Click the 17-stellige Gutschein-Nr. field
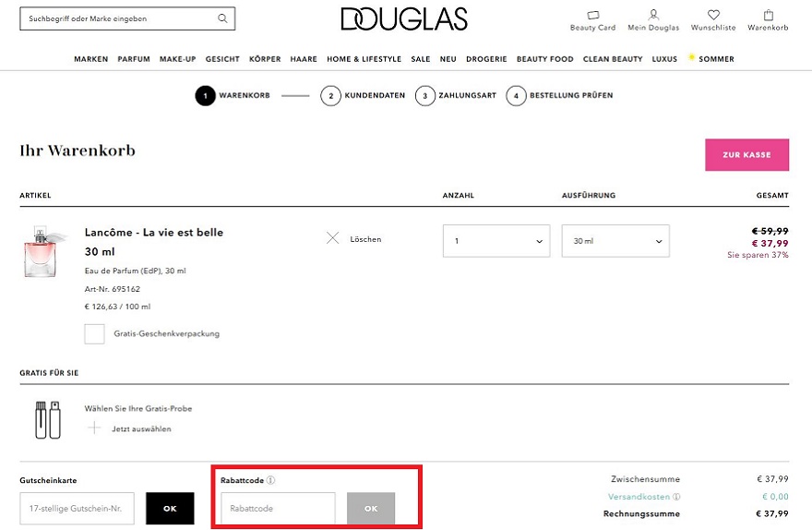This screenshot has width=812, height=530. (77, 508)
